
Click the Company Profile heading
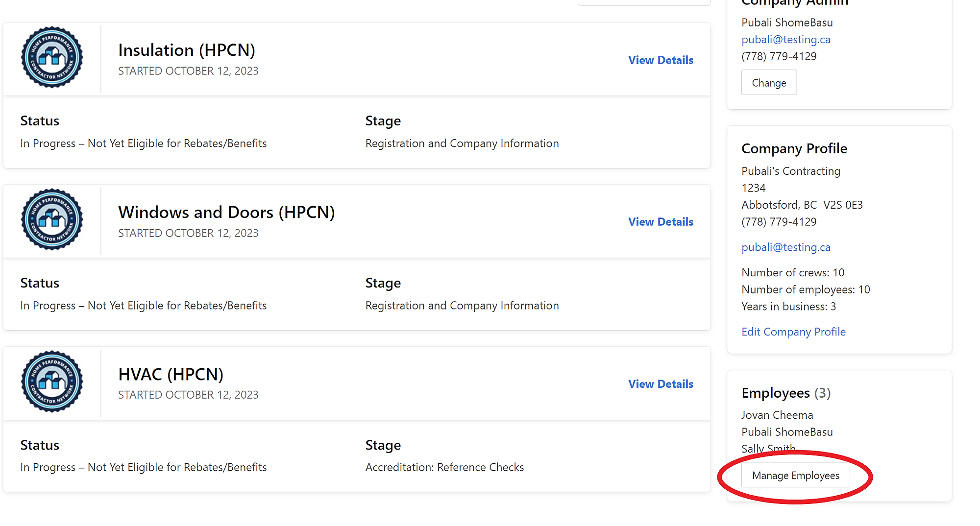[x=794, y=148]
